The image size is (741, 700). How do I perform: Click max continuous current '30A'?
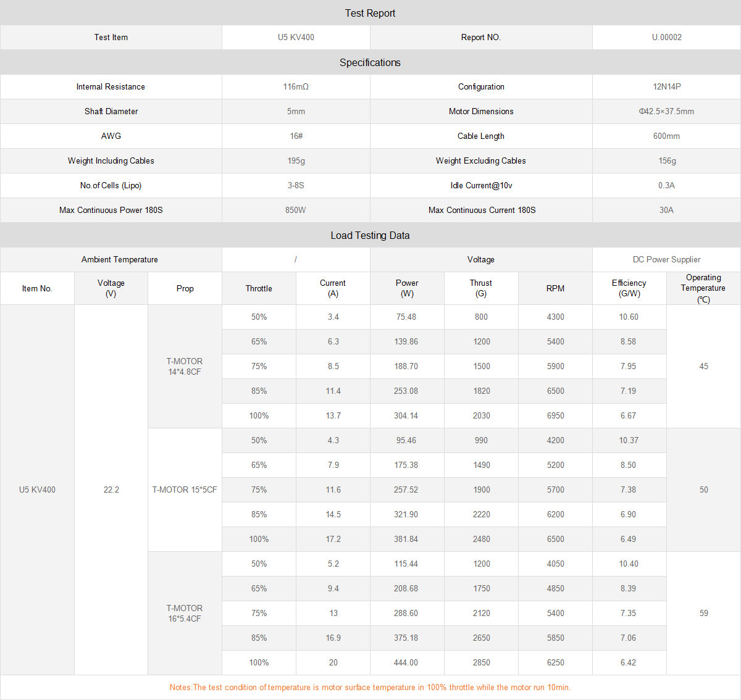[x=666, y=210]
